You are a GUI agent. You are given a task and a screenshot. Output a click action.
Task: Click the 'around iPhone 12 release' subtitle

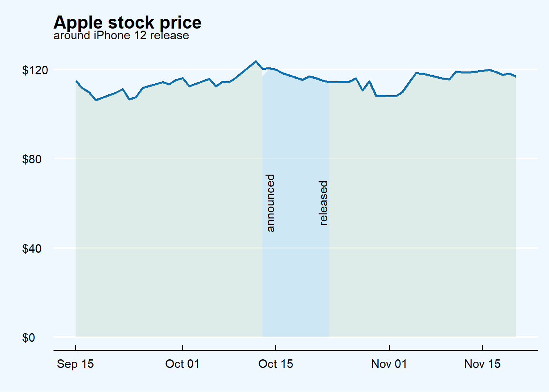pos(121,36)
